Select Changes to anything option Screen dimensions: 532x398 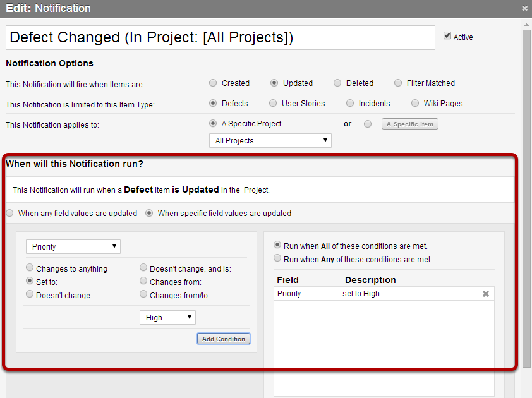click(x=30, y=268)
